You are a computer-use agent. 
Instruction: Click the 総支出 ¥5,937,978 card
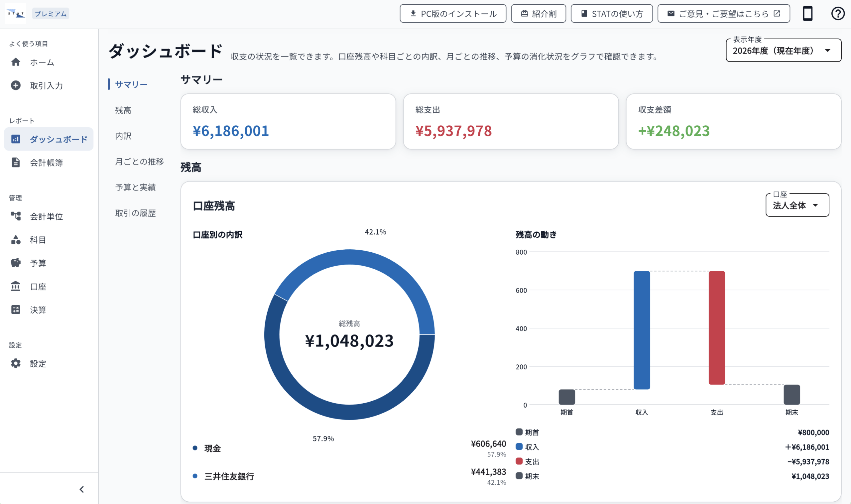tap(511, 121)
